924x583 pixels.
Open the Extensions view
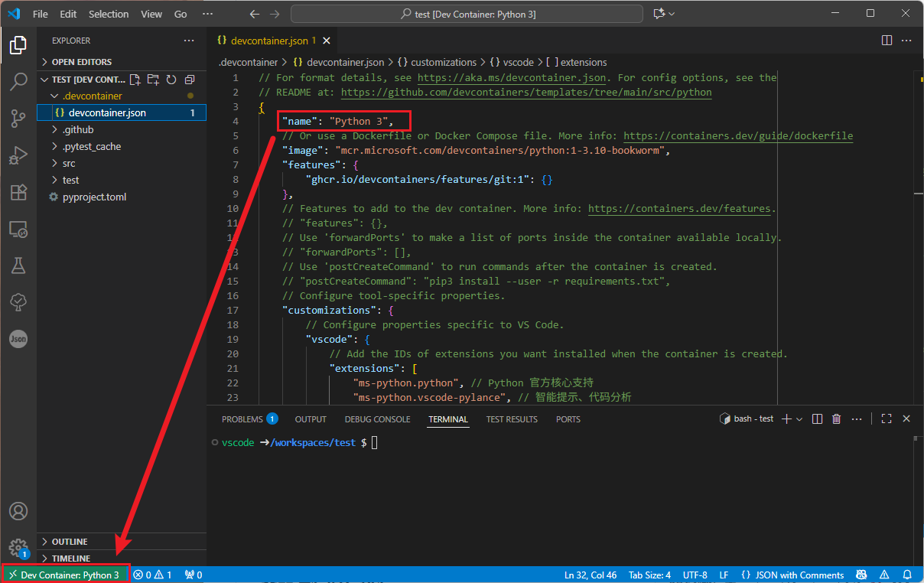[18, 192]
